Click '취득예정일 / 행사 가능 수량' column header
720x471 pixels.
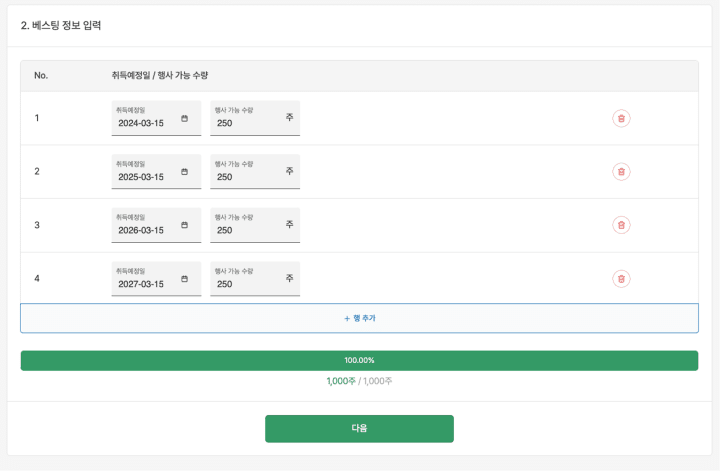click(x=160, y=75)
